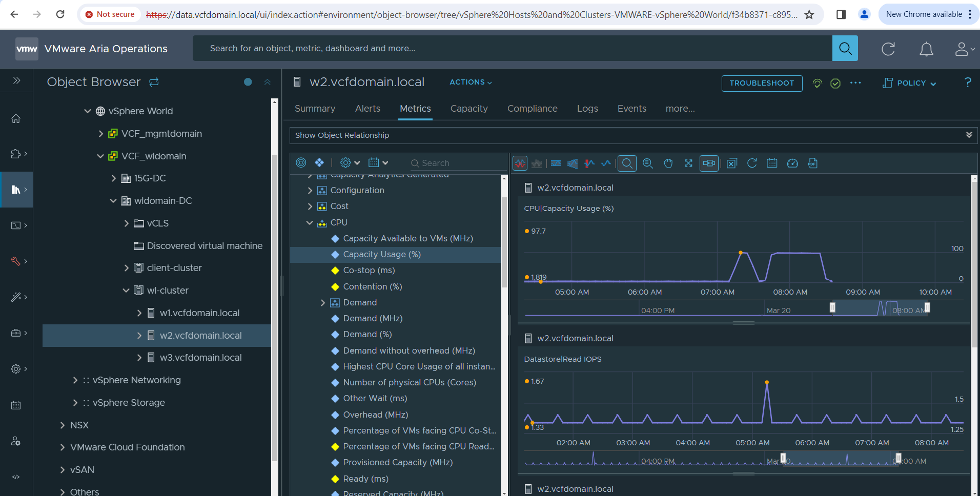Toggle the show data values icon
The height and width of the screenshot is (496, 980).
pos(709,163)
